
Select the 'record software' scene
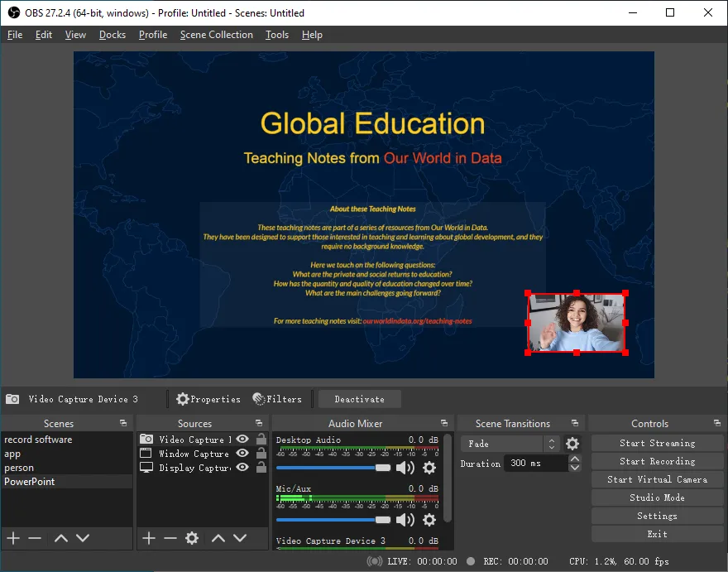67,440
